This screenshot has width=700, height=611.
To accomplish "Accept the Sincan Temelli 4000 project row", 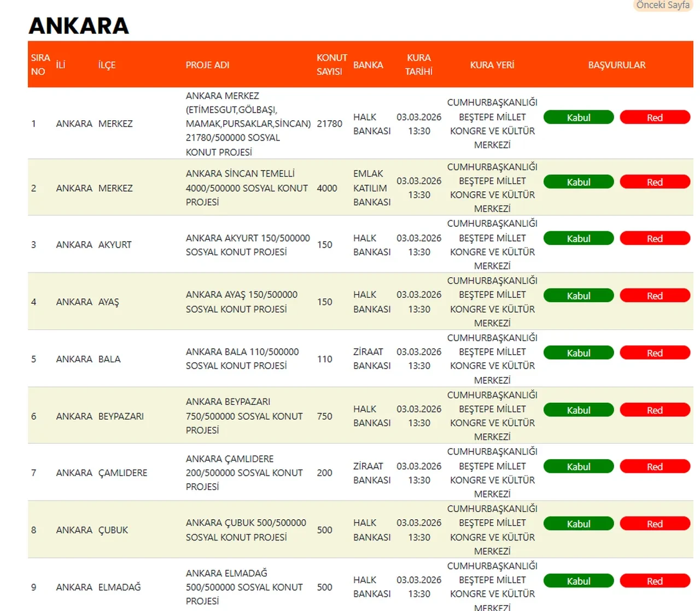I will click(x=578, y=182).
